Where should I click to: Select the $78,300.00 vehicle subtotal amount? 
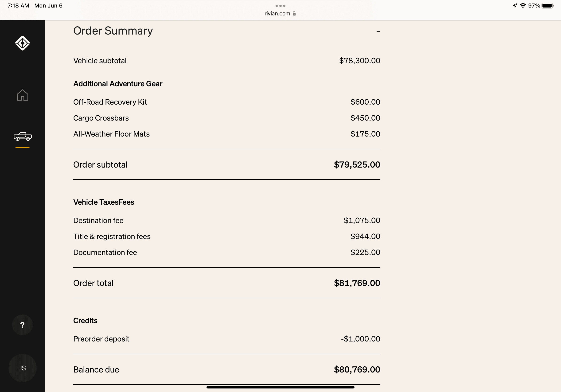pos(359,61)
